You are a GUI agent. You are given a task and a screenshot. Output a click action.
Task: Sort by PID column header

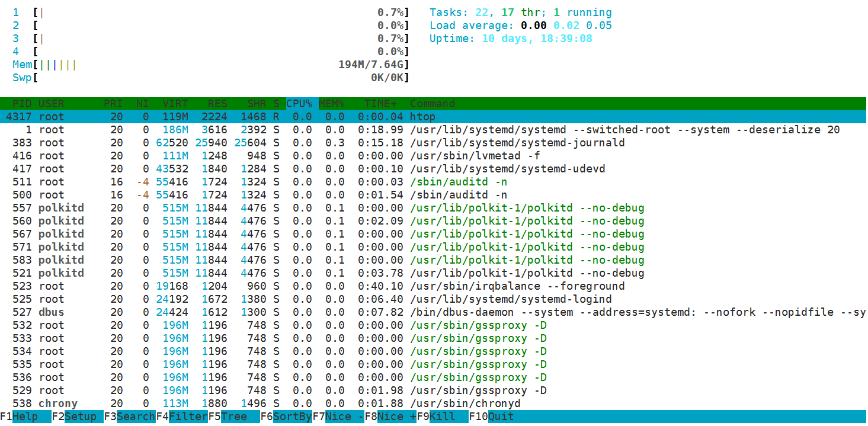point(23,104)
